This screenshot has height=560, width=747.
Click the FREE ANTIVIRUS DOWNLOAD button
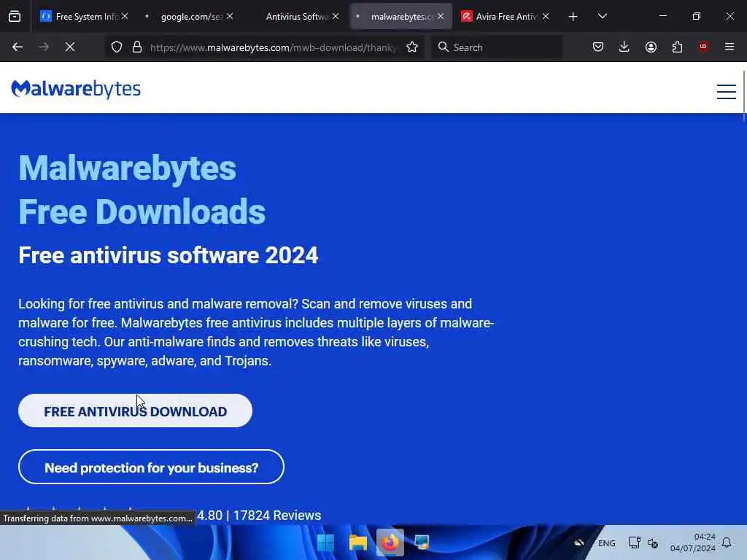(135, 411)
